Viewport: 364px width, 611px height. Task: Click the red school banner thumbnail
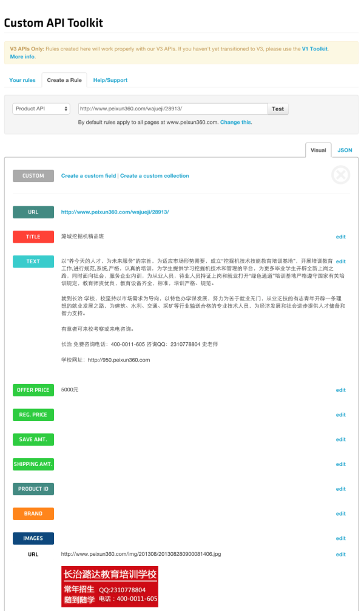tap(110, 587)
